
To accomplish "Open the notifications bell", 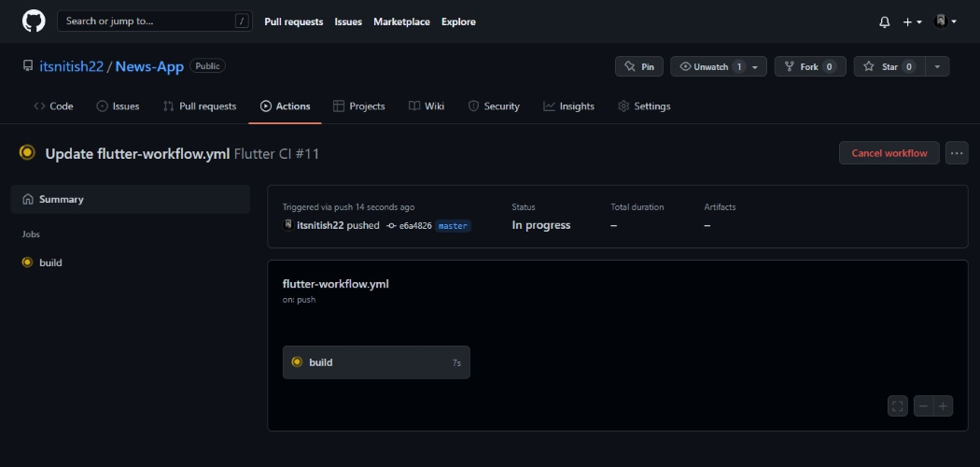I will click(x=885, y=21).
